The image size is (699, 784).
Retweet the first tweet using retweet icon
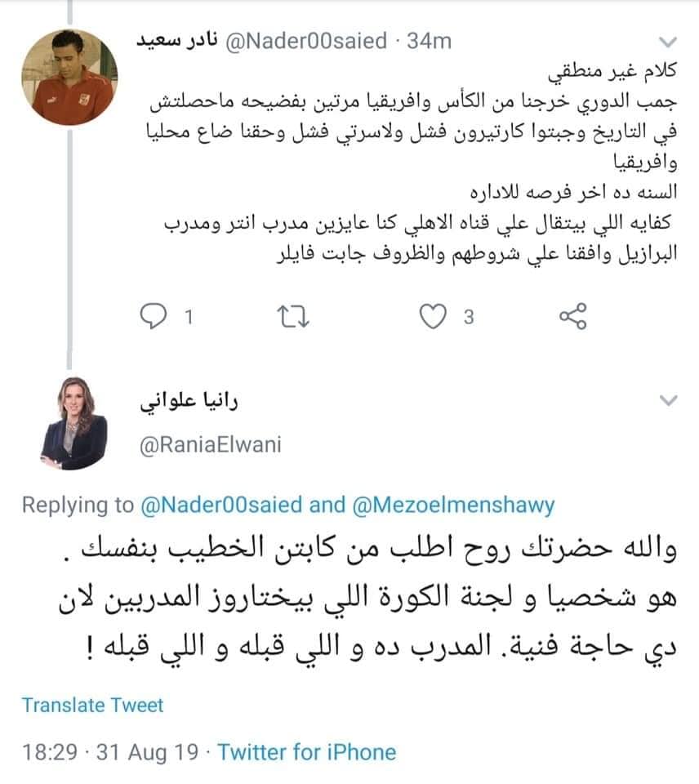(293, 317)
